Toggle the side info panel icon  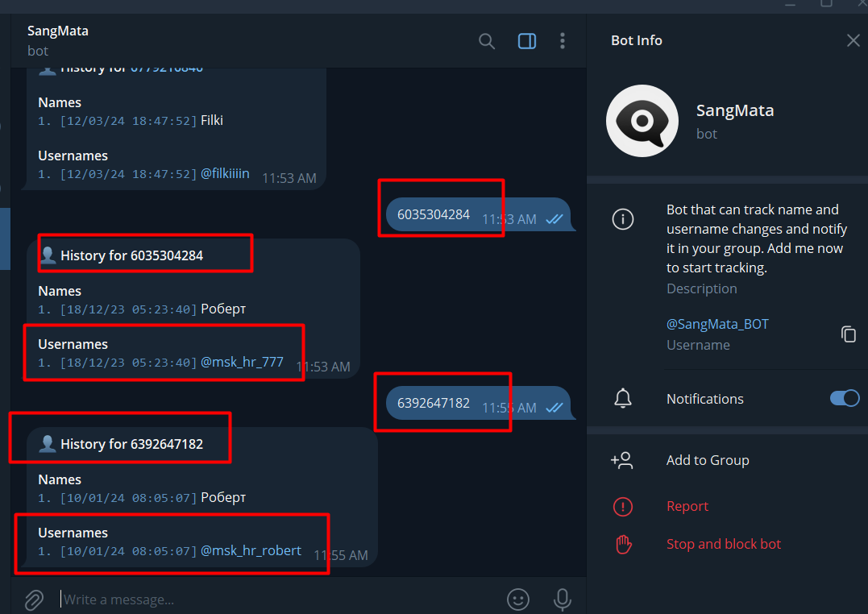click(x=526, y=41)
